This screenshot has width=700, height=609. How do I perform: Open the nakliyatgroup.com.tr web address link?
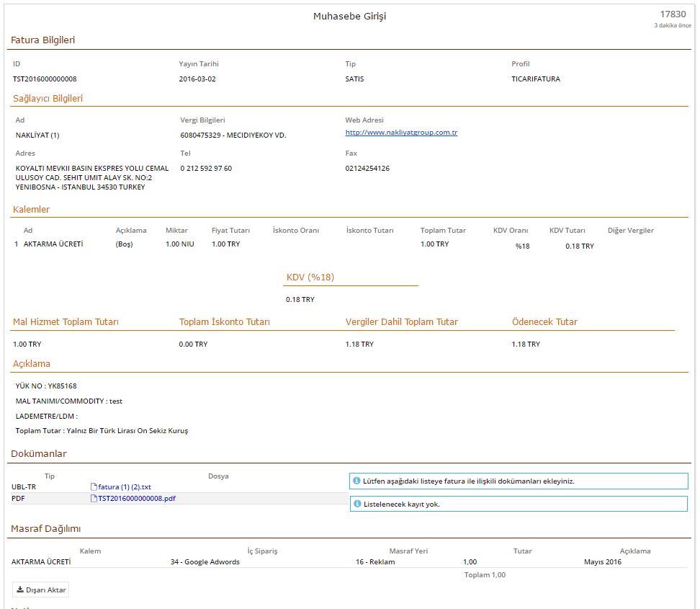click(401, 133)
